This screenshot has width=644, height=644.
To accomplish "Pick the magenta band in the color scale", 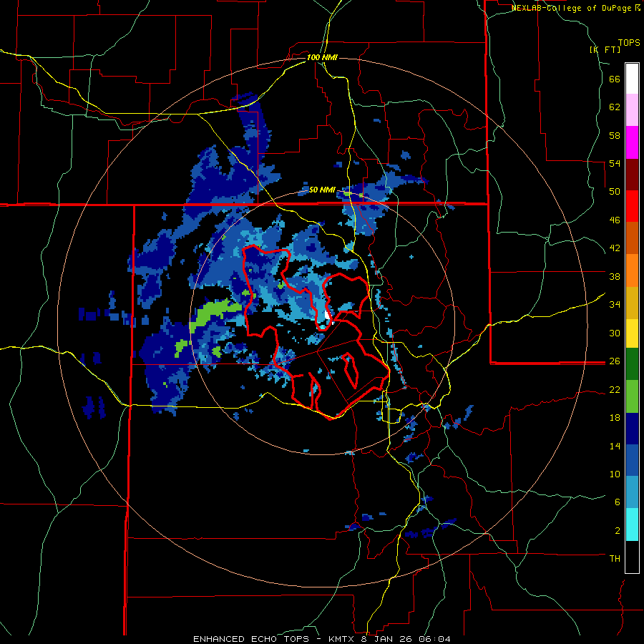I will [x=632, y=142].
